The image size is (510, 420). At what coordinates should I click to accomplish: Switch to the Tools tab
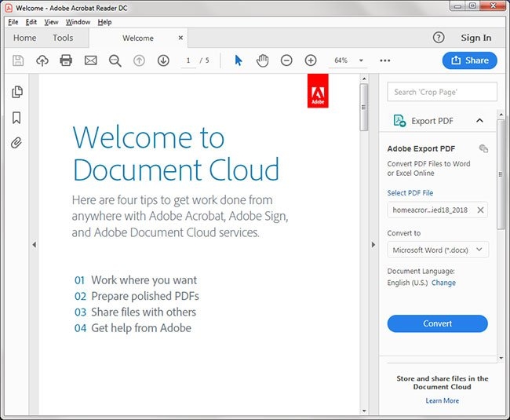pos(63,38)
